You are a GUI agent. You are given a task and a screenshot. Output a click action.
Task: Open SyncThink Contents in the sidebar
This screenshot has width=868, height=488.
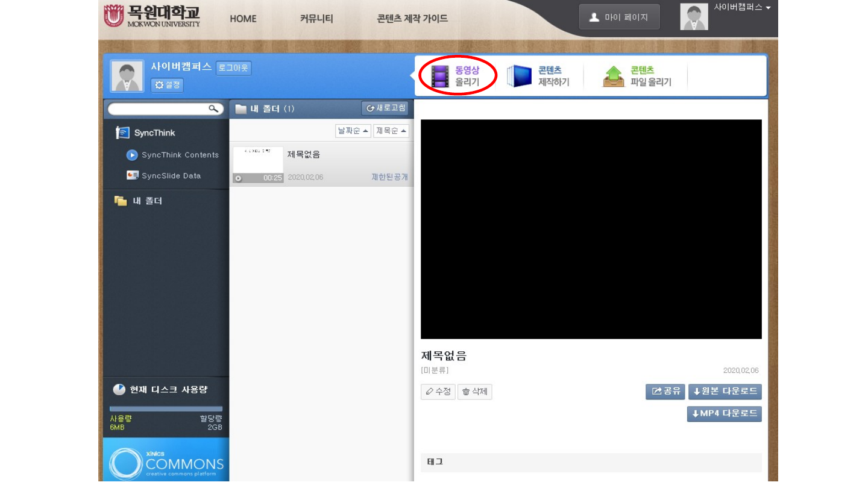point(180,155)
